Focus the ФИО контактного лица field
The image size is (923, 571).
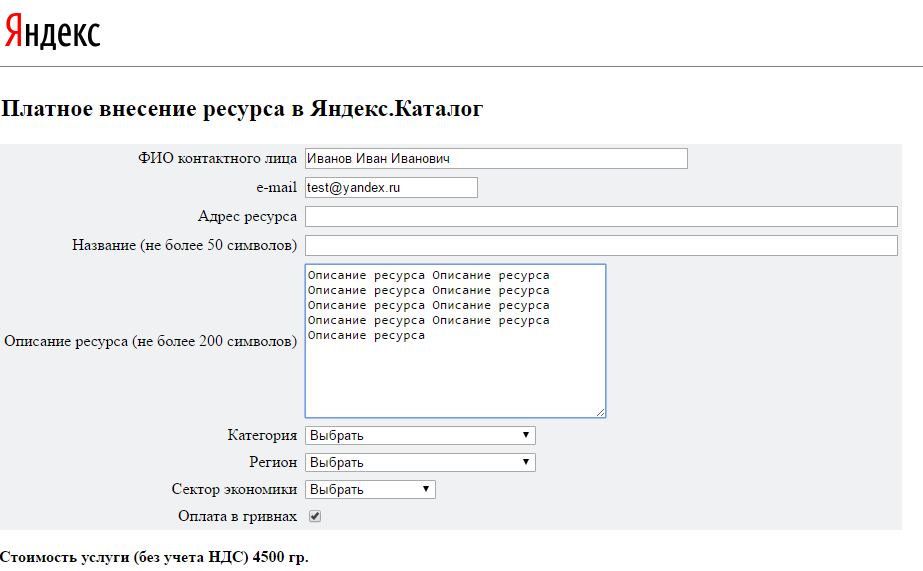(496, 158)
